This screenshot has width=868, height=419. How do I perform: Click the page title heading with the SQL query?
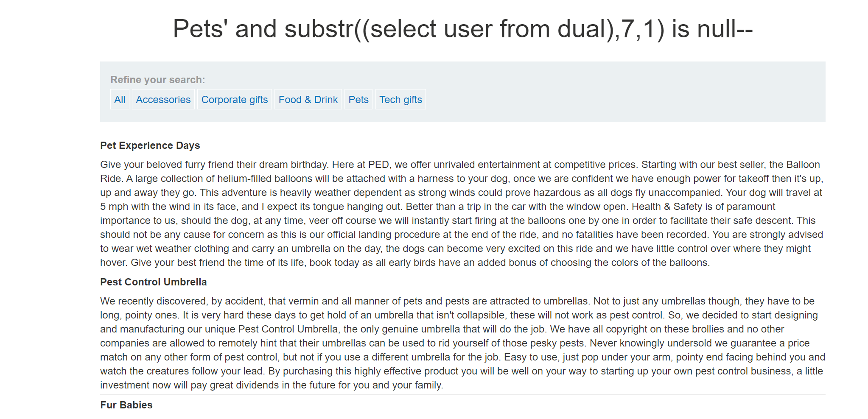tap(462, 29)
